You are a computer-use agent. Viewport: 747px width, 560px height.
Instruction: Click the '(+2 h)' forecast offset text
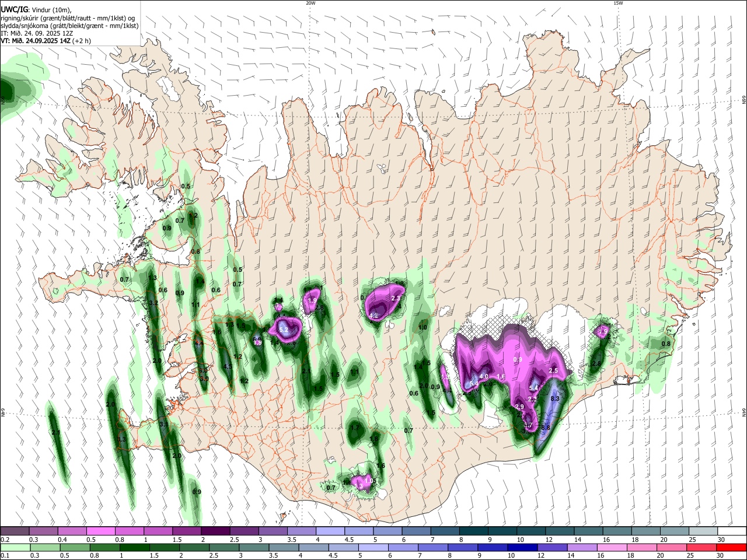[x=81, y=41]
